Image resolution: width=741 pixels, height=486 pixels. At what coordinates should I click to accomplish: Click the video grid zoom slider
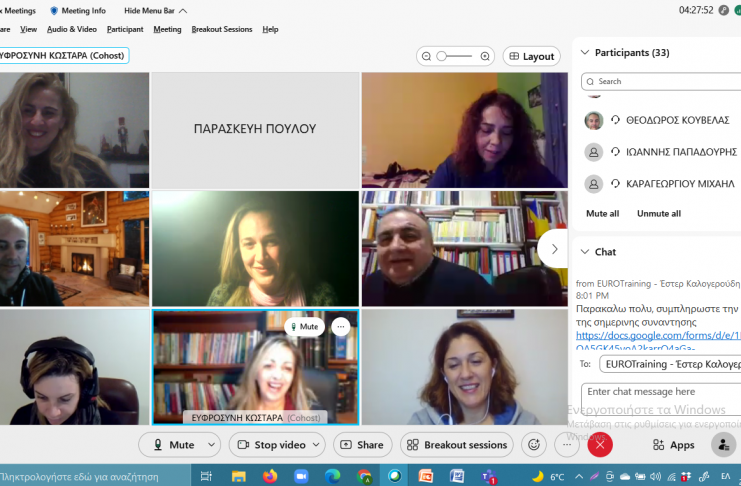(456, 57)
